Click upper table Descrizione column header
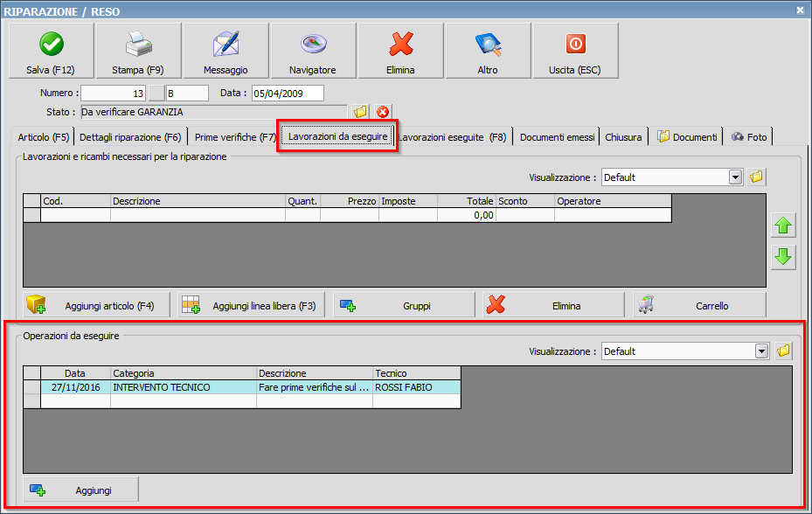 (x=198, y=201)
